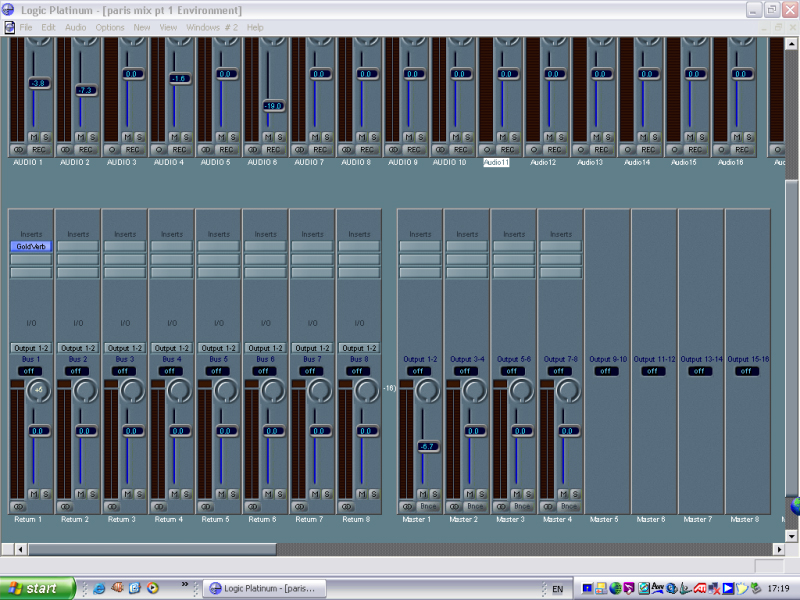Click the stereo icon on Return 1
This screenshot has width=800, height=600.
(18, 507)
